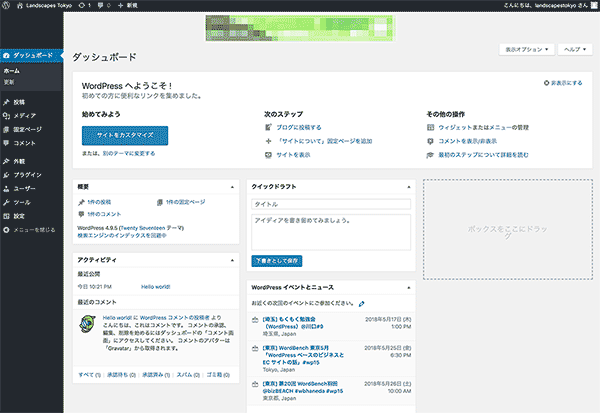Select 更新 in dashboard submenu
Screen dimensions: 600x413
(9, 82)
